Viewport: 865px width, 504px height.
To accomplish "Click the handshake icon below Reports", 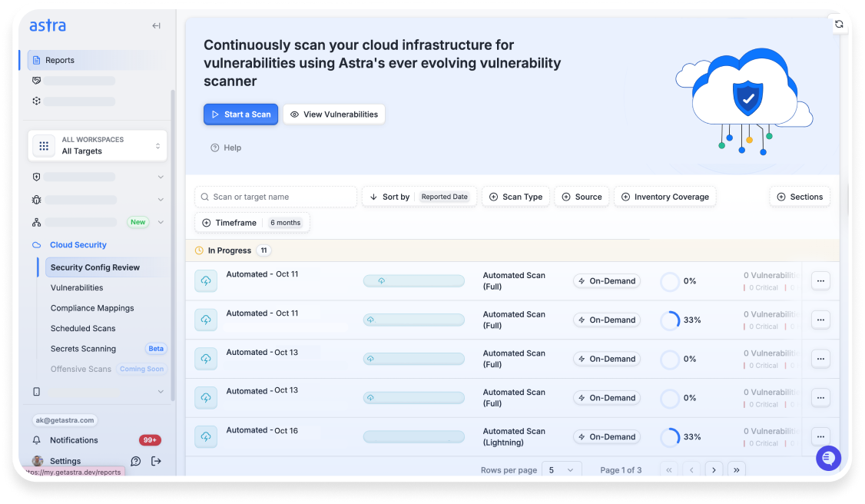I will pos(36,81).
